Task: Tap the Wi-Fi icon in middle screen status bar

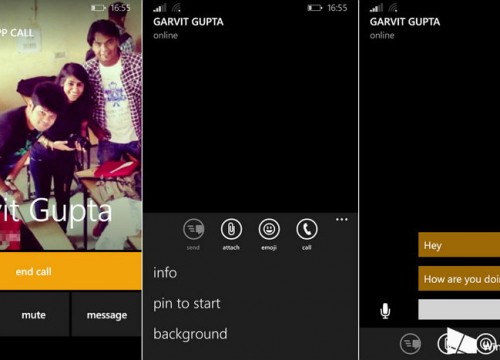Action: (x=176, y=8)
